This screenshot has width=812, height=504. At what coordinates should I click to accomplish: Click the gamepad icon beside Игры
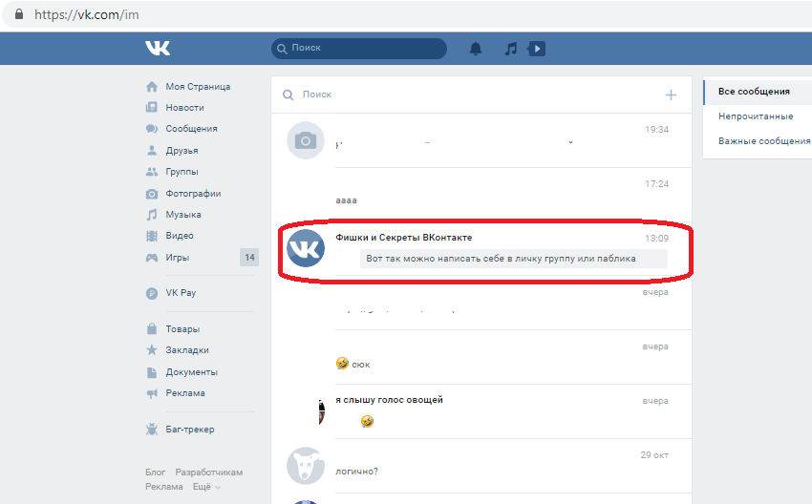(152, 257)
